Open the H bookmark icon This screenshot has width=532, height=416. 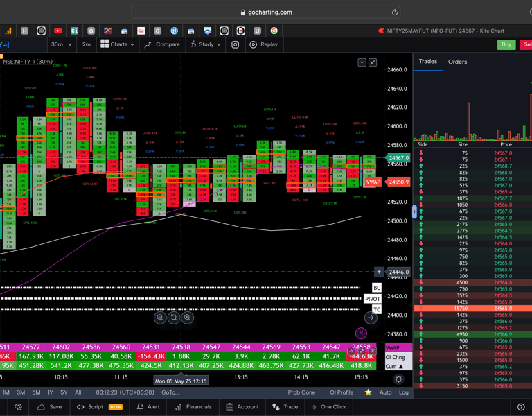click(x=24, y=31)
